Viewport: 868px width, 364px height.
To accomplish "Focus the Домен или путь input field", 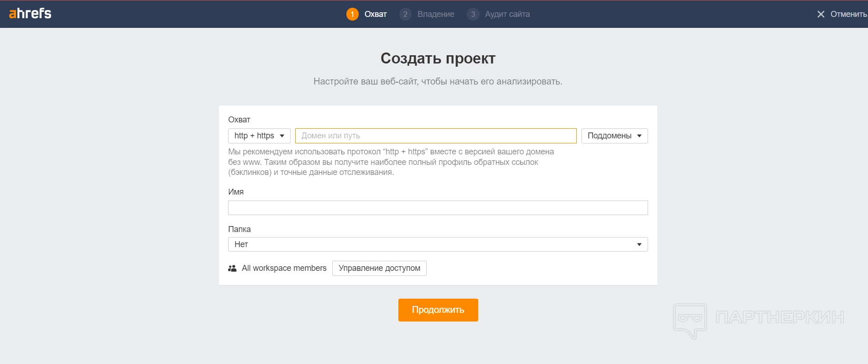I will (x=436, y=136).
